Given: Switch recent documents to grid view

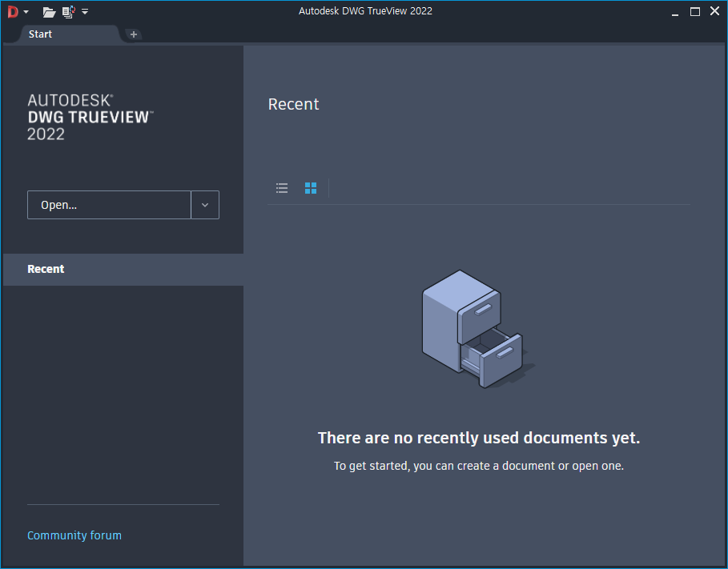Looking at the screenshot, I should click(x=311, y=188).
